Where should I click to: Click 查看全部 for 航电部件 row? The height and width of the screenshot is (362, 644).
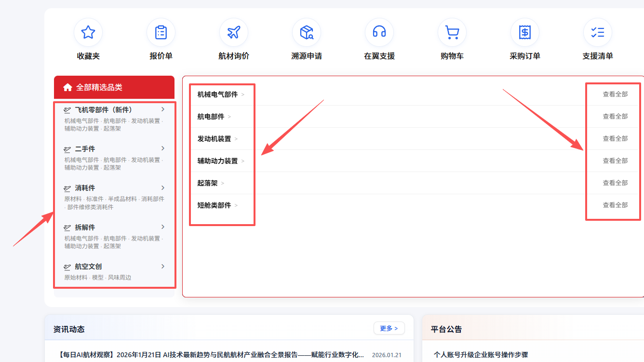coord(615,117)
